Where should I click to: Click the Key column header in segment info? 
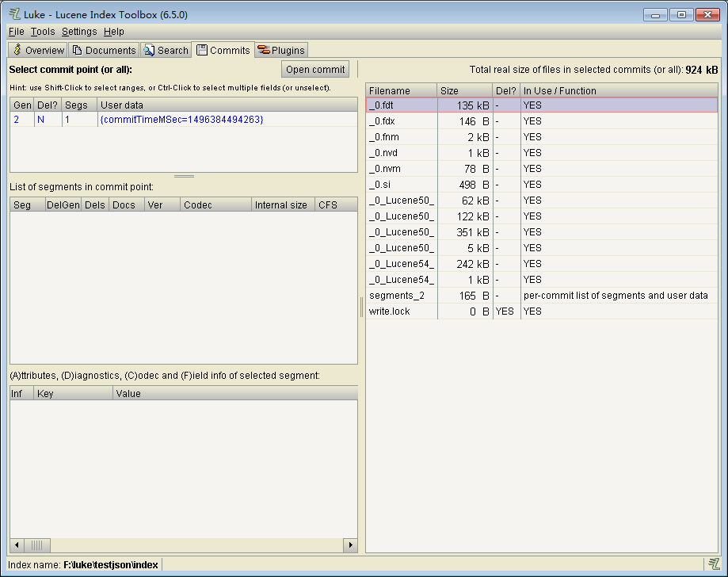[x=73, y=393]
